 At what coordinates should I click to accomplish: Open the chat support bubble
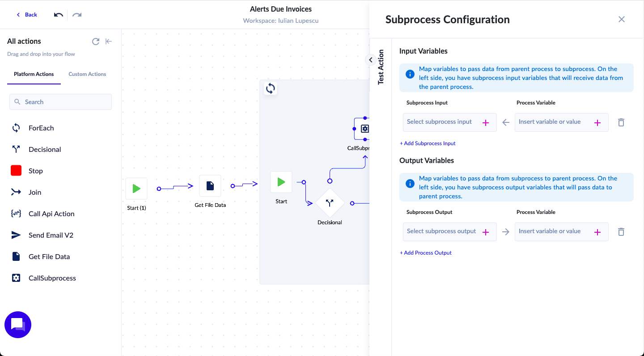tap(18, 325)
